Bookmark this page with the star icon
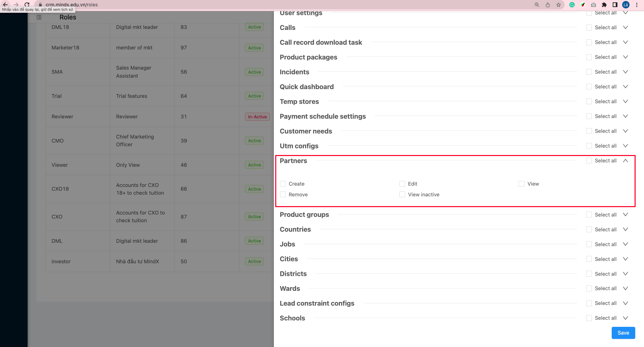The height and width of the screenshot is (347, 644). [559, 5]
